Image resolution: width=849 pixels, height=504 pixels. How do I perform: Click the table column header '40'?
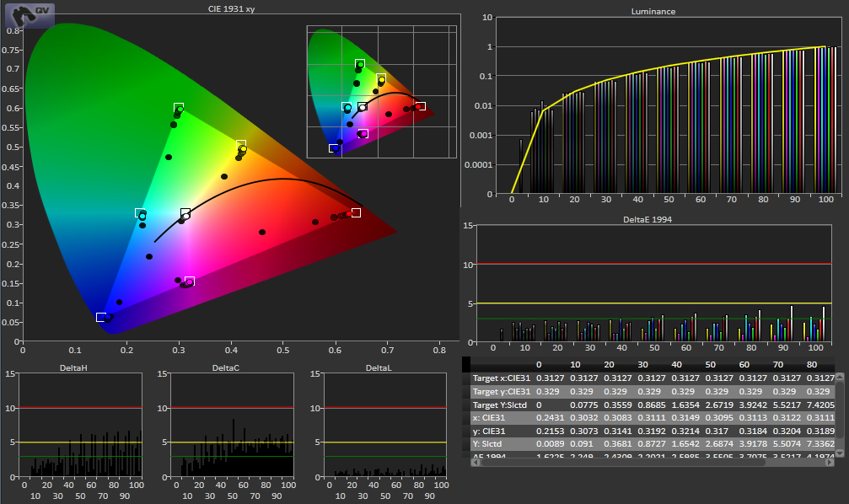coord(677,364)
